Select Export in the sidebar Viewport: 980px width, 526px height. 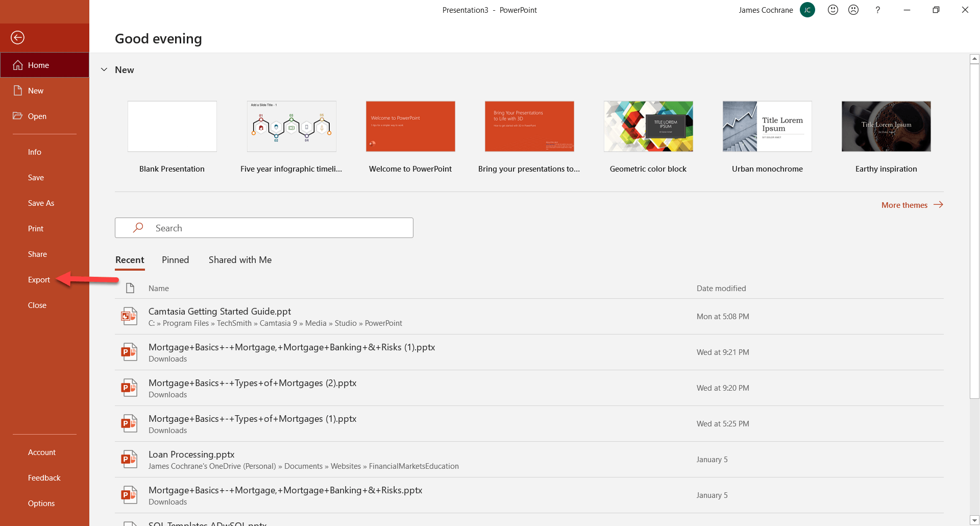point(39,279)
